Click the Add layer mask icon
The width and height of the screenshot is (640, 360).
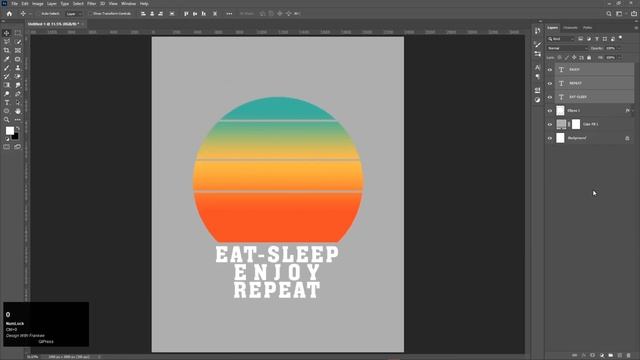click(x=592, y=356)
